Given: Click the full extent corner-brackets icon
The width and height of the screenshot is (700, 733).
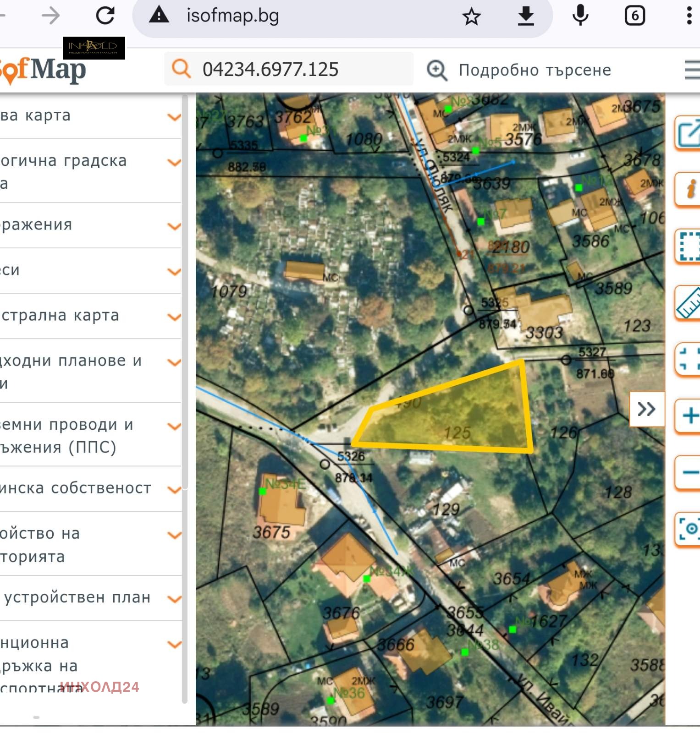Looking at the screenshot, I should click(689, 359).
